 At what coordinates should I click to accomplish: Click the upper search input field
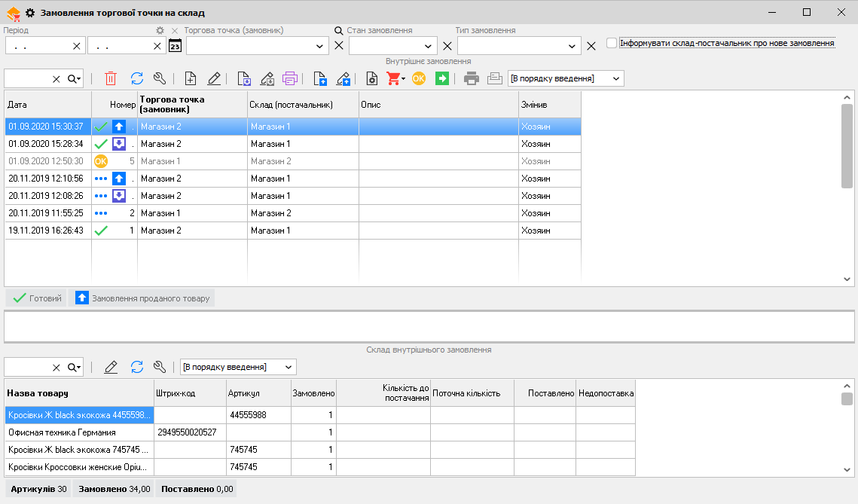27,78
